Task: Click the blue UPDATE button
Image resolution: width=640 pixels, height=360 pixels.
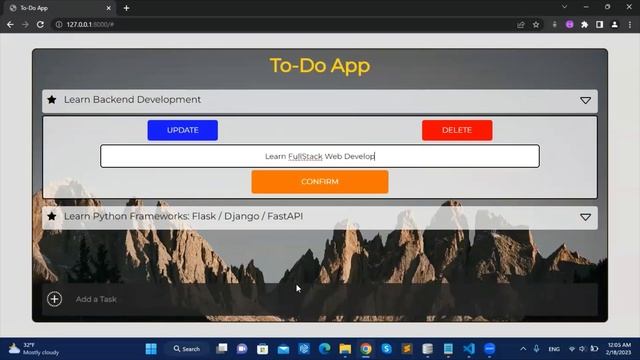Action: coord(182,130)
